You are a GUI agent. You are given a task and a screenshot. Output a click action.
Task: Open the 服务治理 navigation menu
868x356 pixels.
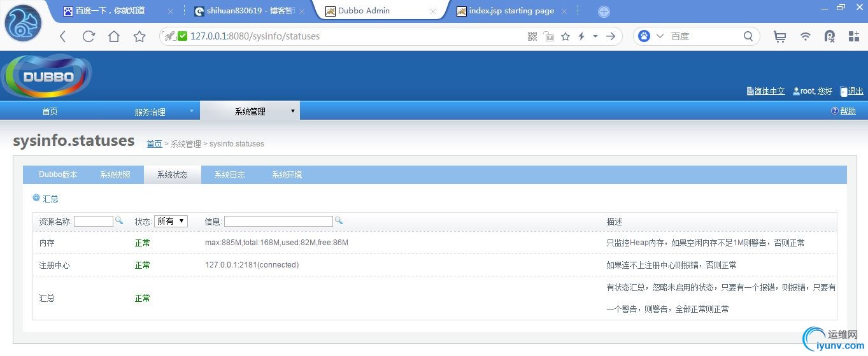pos(150,111)
